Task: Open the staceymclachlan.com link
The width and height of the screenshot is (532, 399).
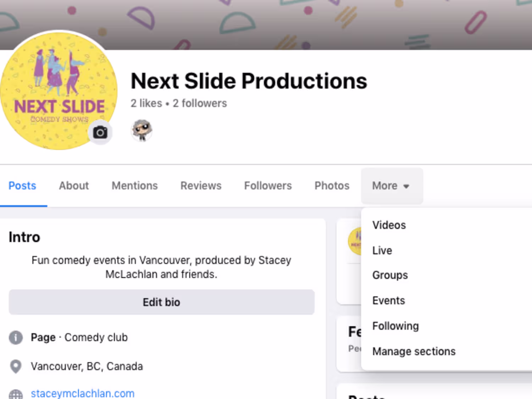Action: (83, 393)
